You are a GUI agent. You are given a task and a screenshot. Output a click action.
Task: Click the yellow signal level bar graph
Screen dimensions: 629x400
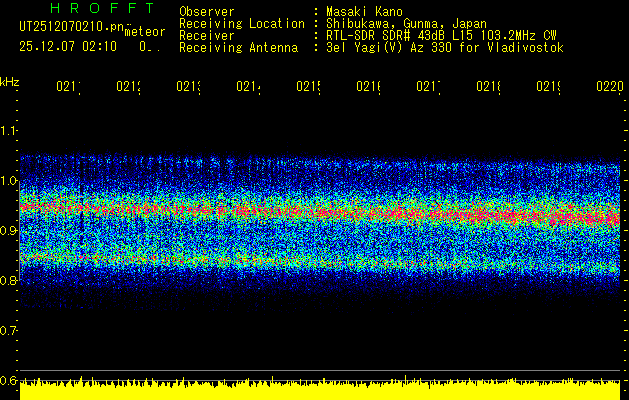click(x=320, y=390)
